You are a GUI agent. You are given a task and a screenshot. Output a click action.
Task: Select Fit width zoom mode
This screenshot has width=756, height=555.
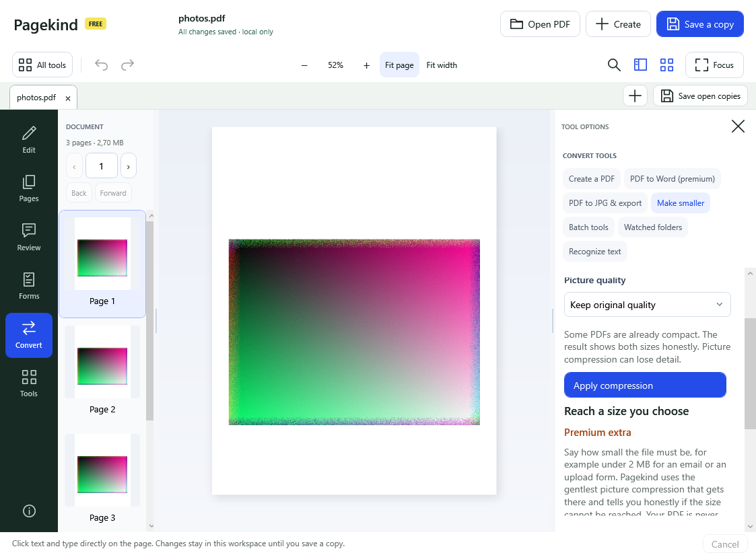coord(442,65)
